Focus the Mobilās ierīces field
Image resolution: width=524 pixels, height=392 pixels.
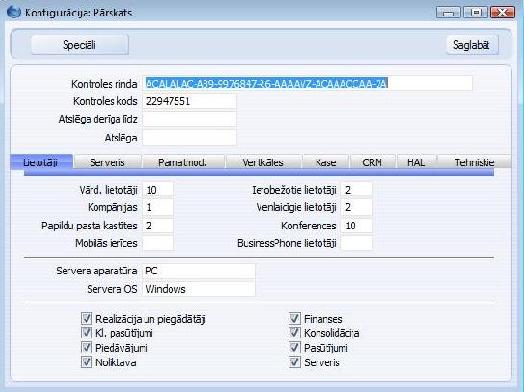coord(158,243)
